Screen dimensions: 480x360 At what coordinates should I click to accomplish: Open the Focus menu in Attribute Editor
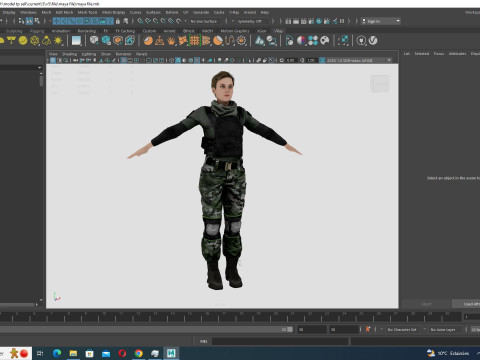(x=439, y=53)
